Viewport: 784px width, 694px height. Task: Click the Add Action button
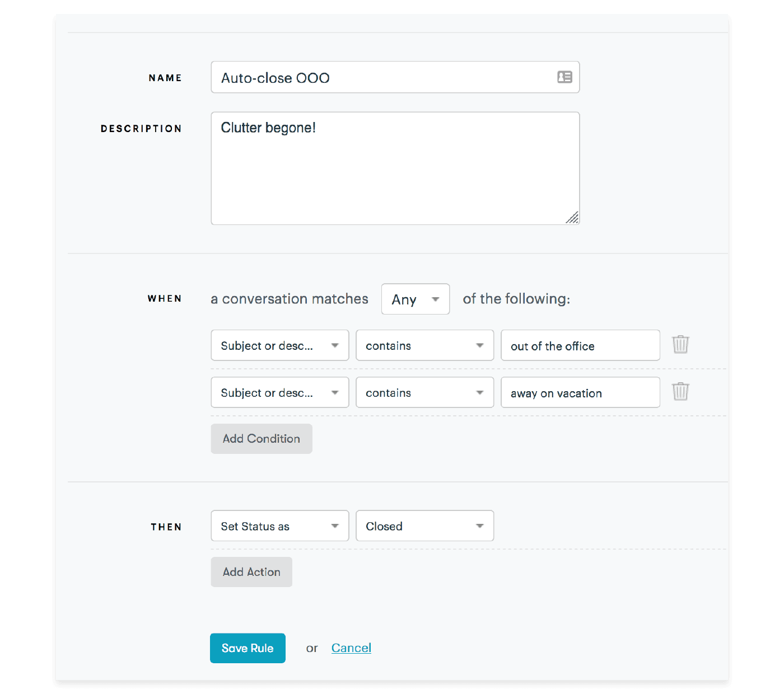click(251, 572)
